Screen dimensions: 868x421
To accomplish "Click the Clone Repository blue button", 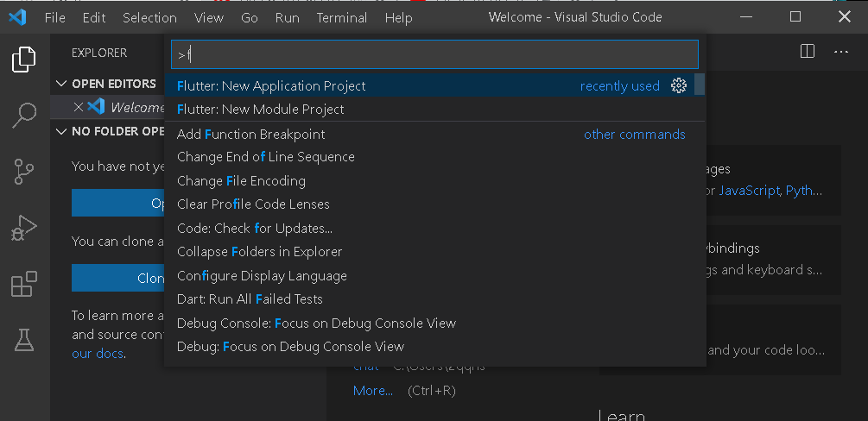I will (x=118, y=278).
